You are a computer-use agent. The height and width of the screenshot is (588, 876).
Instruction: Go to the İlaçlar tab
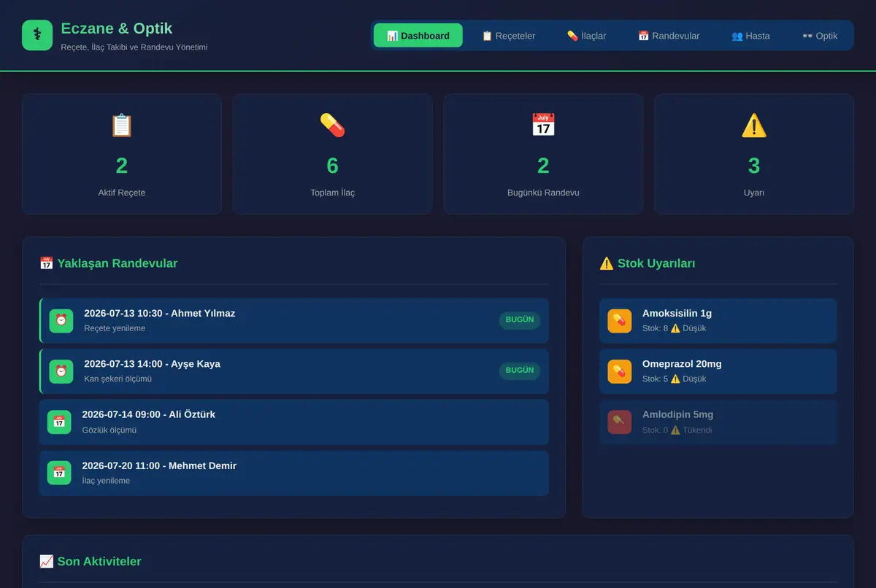point(586,35)
